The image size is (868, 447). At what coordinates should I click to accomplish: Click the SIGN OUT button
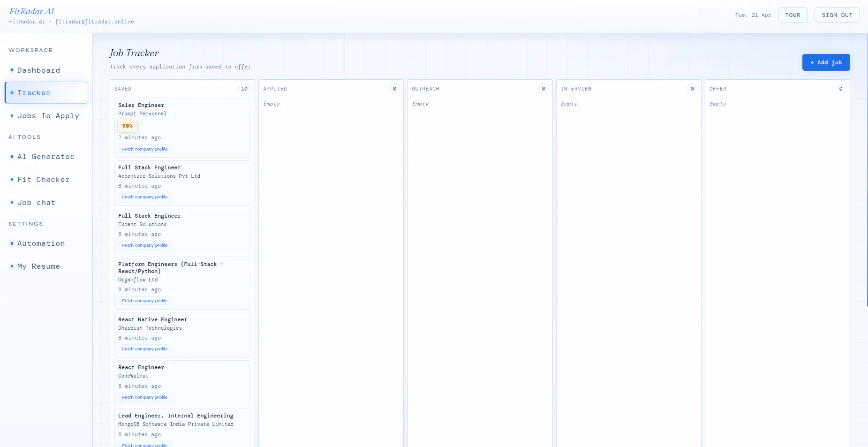(837, 15)
